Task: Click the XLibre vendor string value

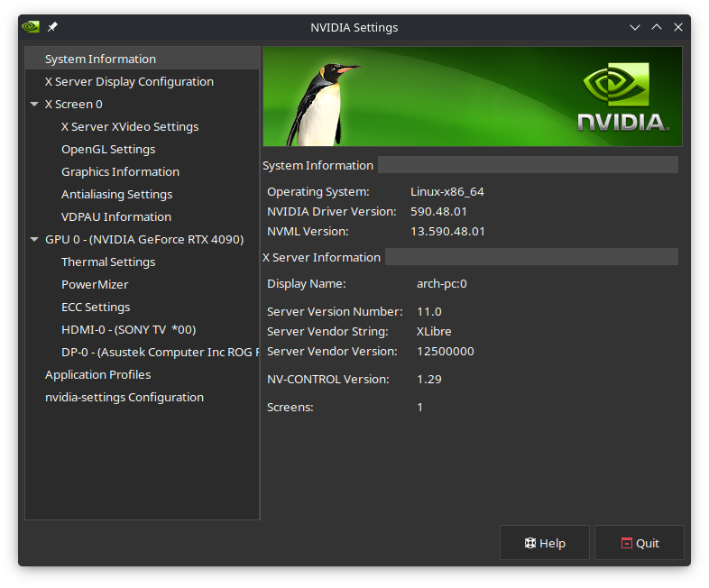Action: tap(434, 332)
